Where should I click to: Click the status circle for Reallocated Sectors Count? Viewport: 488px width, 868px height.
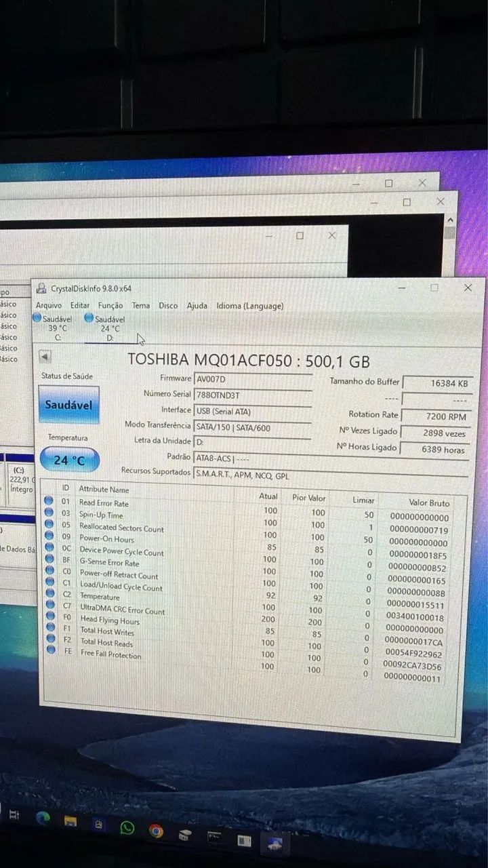click(x=49, y=524)
